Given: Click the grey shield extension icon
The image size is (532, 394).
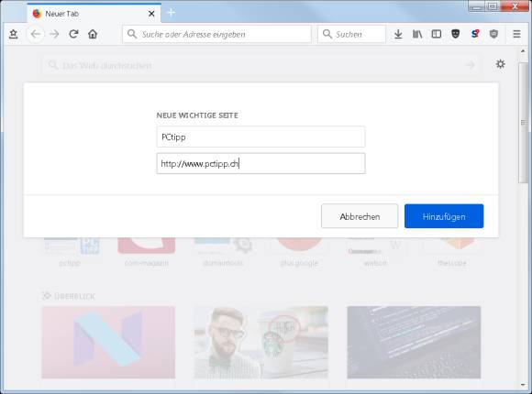Looking at the screenshot, I should (x=493, y=34).
